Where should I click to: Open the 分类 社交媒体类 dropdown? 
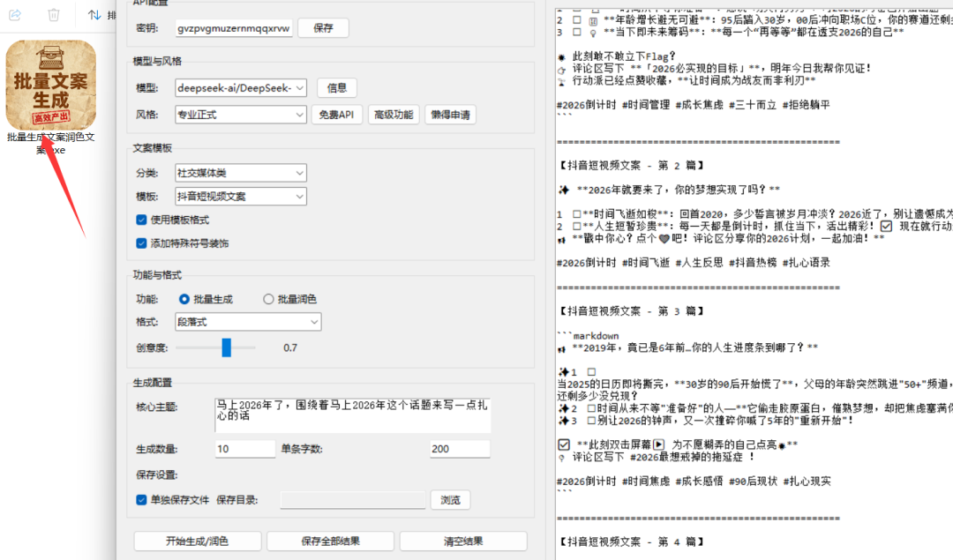[241, 173]
